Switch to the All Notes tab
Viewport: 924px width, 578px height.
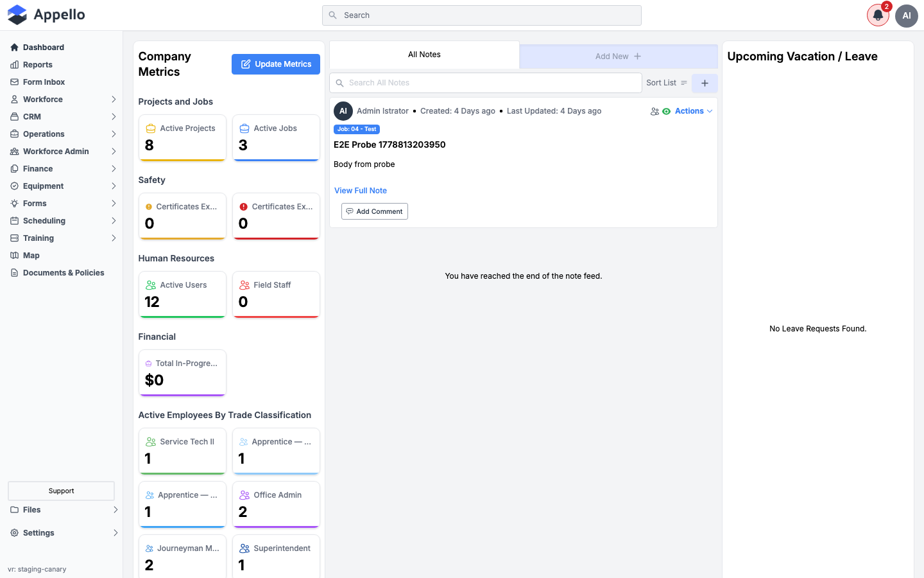pos(424,55)
